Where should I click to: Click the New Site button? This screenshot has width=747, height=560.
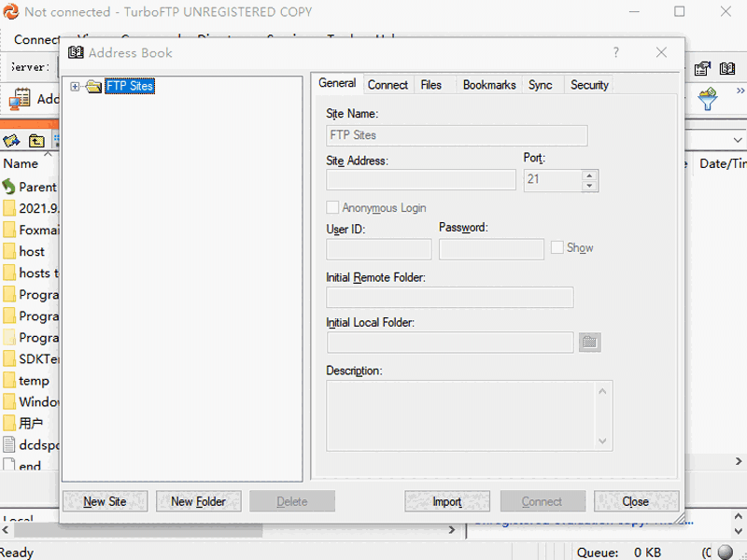tap(105, 501)
